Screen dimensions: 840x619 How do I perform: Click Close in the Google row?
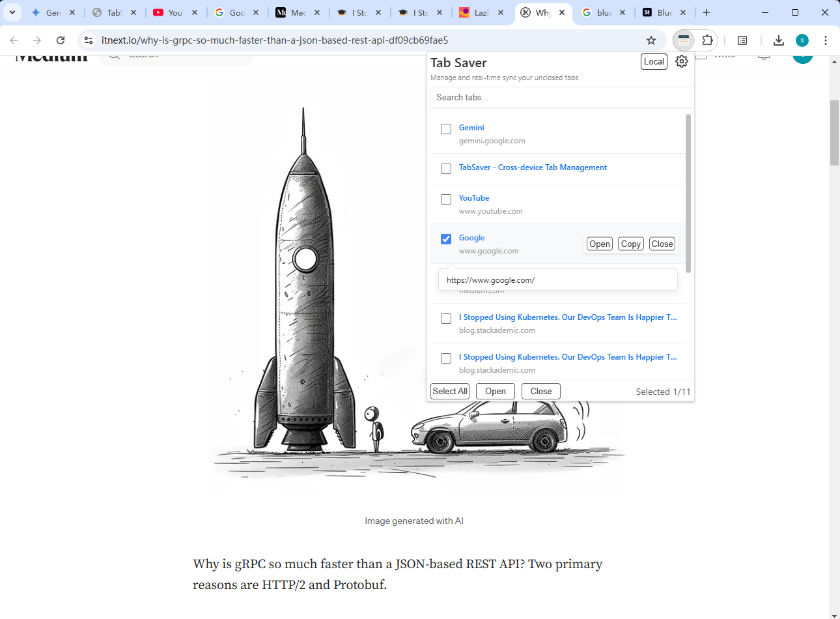tap(662, 244)
